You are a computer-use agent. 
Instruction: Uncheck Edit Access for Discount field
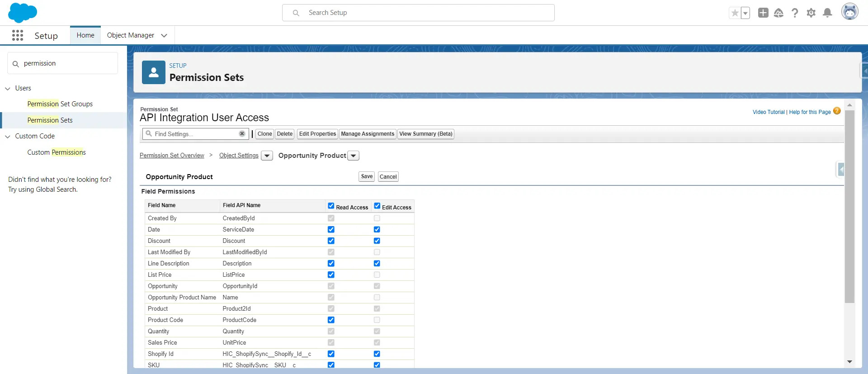(377, 241)
